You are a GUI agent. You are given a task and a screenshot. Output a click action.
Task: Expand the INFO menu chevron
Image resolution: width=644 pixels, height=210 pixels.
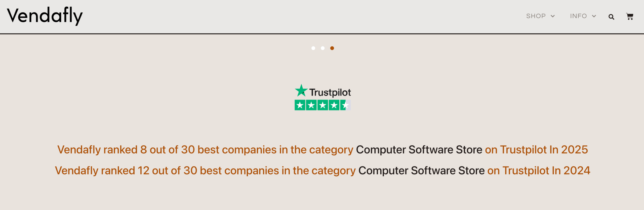pos(594,16)
